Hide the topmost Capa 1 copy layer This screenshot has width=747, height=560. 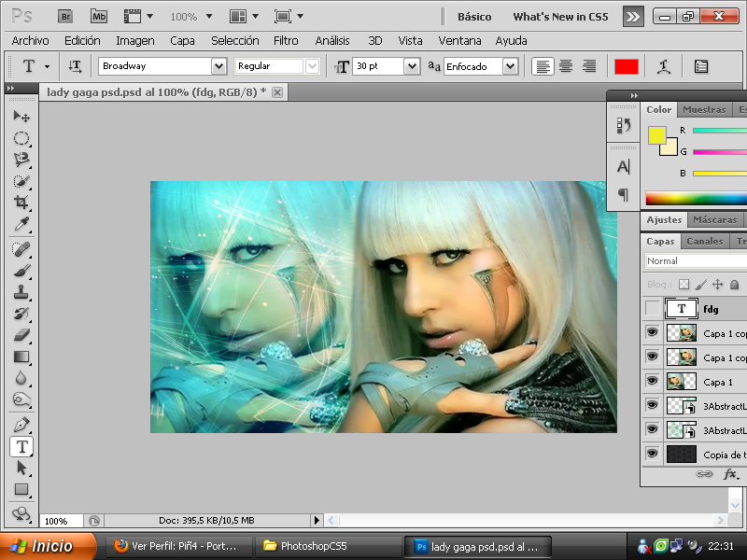click(652, 332)
